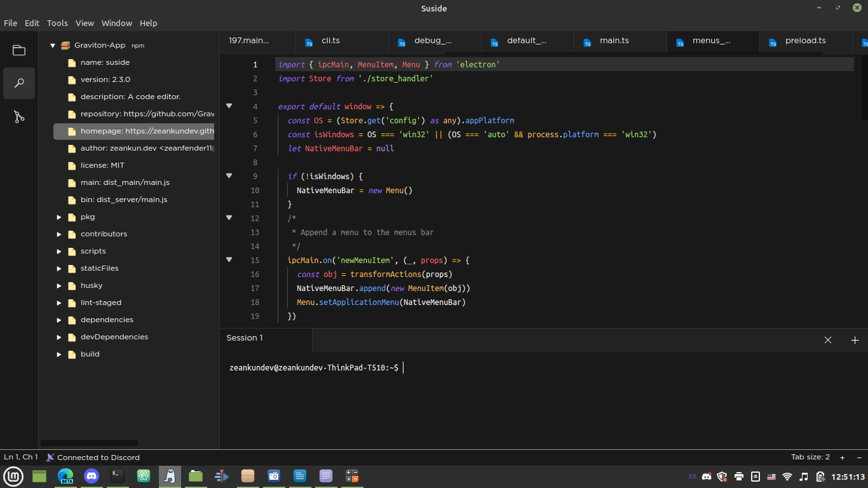
Task: Collapse the Graviton-App package tree
Action: (x=53, y=45)
